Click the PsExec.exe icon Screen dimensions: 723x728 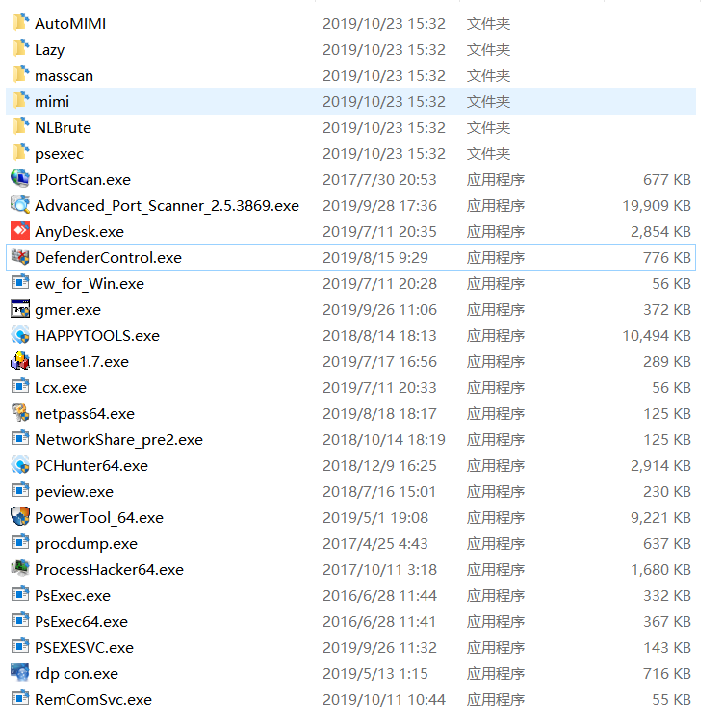[x=20, y=595]
